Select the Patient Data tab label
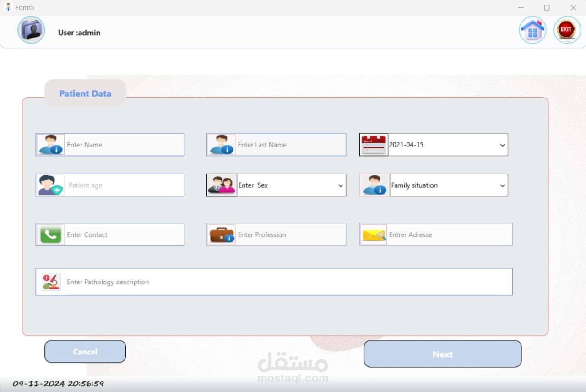 pos(85,93)
